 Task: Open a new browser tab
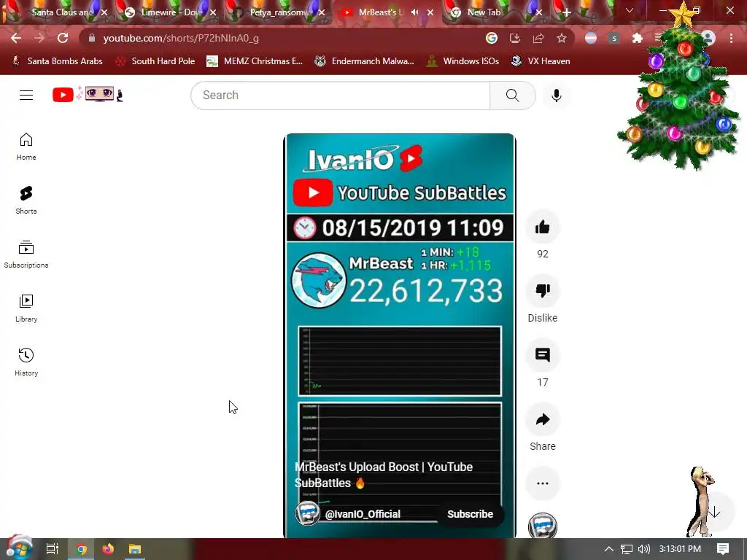pyautogui.click(x=566, y=13)
